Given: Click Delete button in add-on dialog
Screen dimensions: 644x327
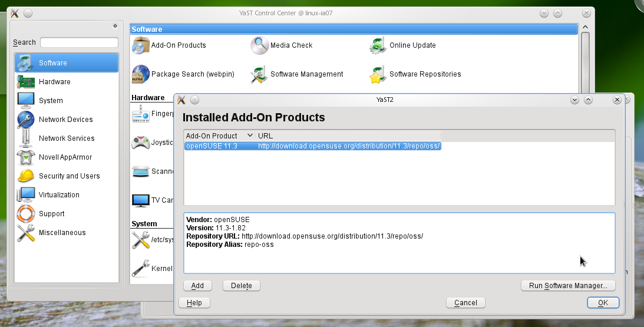Looking at the screenshot, I should pos(242,286).
